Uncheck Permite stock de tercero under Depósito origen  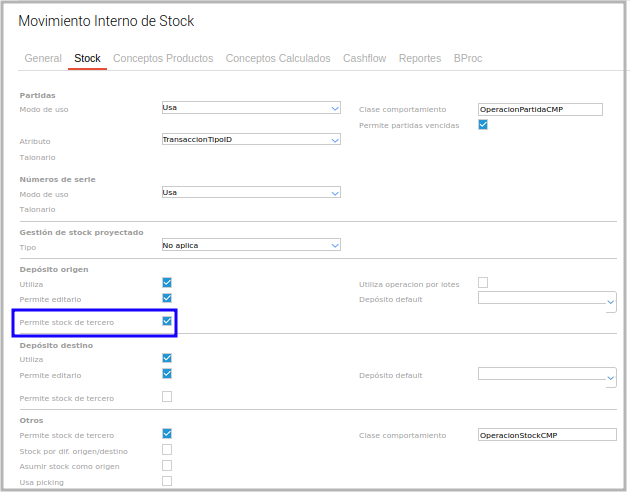[167, 322]
